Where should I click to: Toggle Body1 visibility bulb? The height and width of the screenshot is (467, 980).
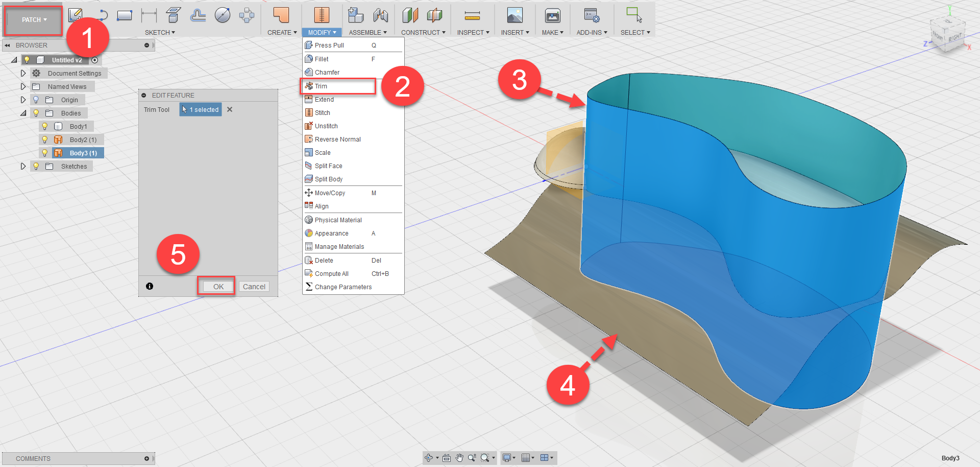click(44, 126)
